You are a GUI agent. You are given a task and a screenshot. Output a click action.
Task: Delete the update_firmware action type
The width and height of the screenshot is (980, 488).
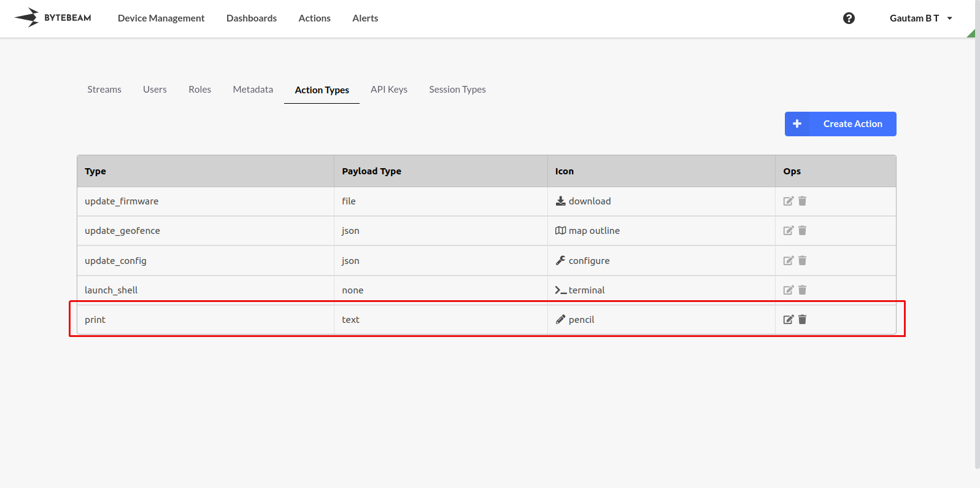[x=802, y=201]
